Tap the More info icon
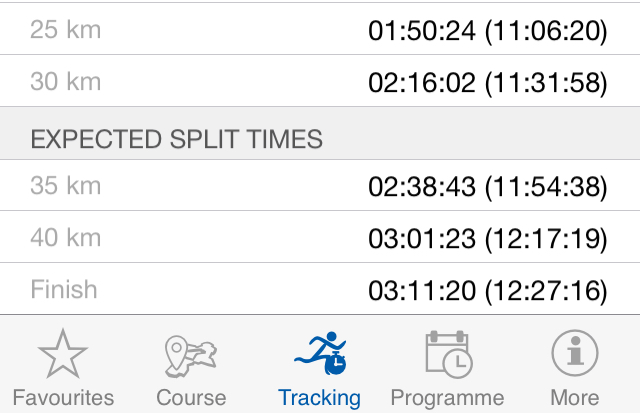The width and height of the screenshot is (640, 413). 575,354
